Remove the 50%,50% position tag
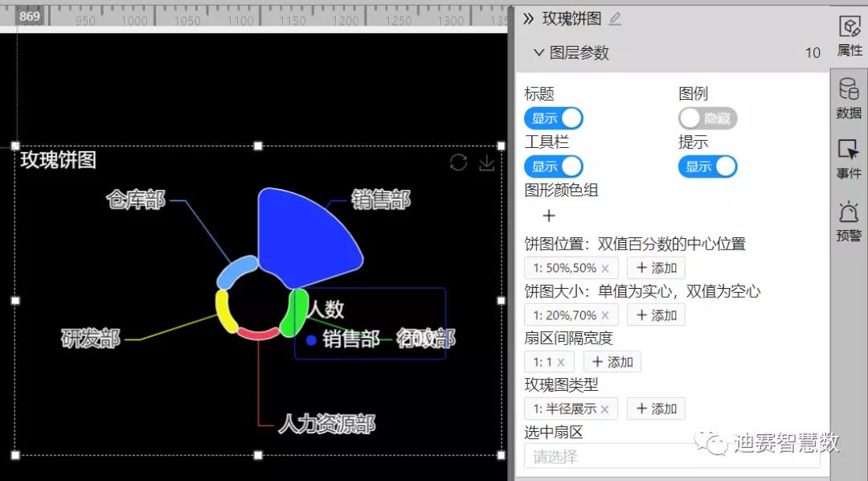868x481 pixels. 605,269
